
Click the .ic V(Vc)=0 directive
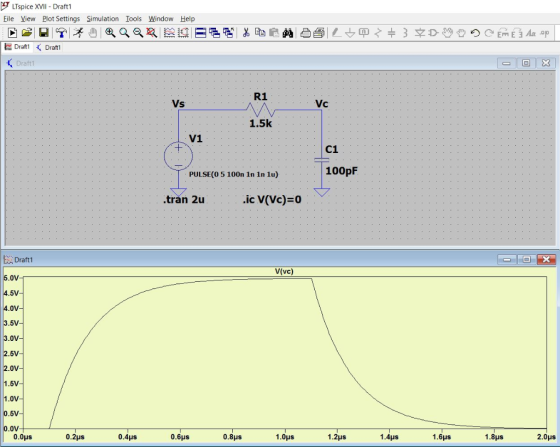tap(272, 199)
